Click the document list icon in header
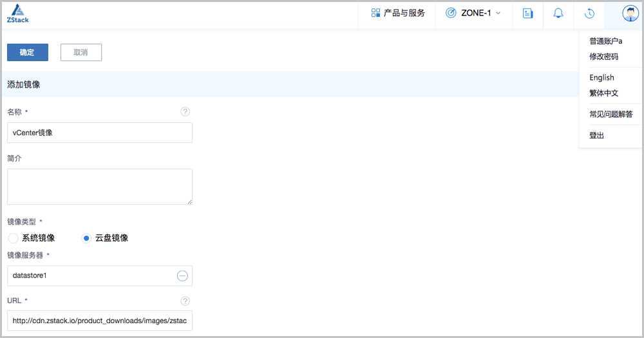The image size is (644, 338). [527, 14]
